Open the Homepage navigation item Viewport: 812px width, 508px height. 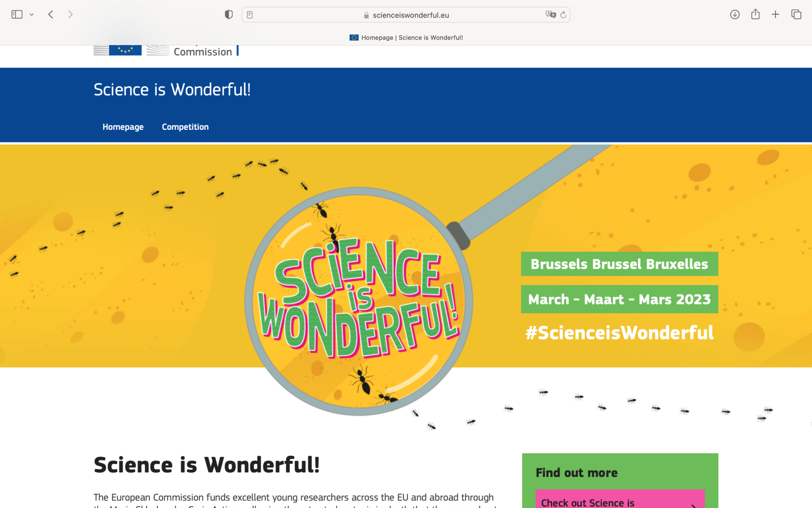(123, 127)
